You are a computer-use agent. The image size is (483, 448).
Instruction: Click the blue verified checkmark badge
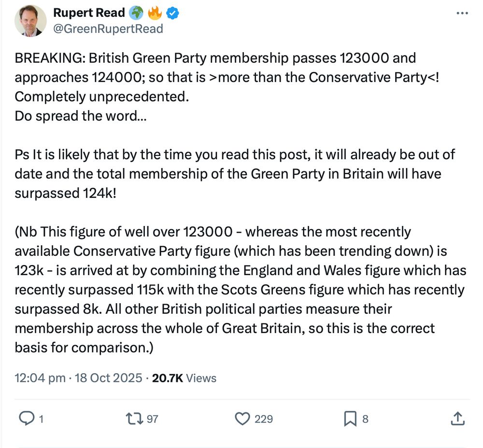(x=173, y=13)
